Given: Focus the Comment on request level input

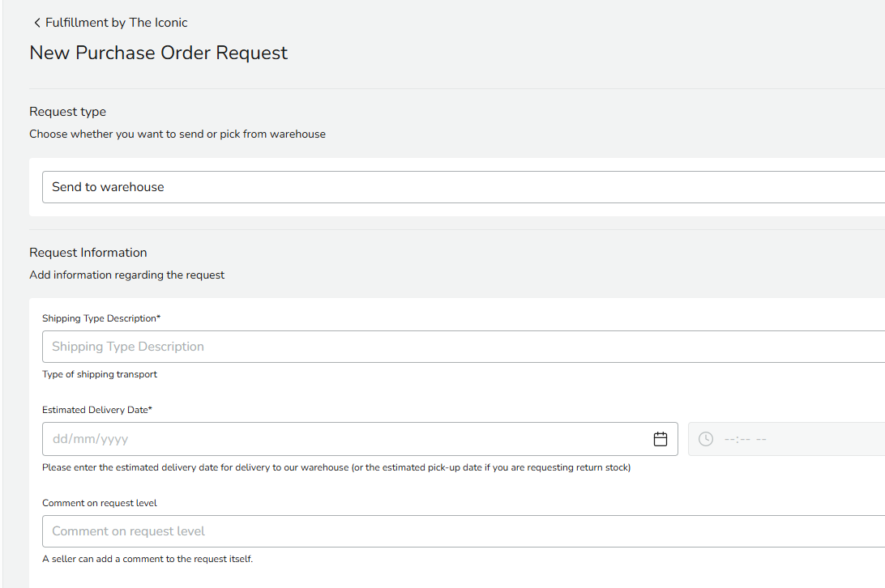Looking at the screenshot, I should (x=462, y=531).
